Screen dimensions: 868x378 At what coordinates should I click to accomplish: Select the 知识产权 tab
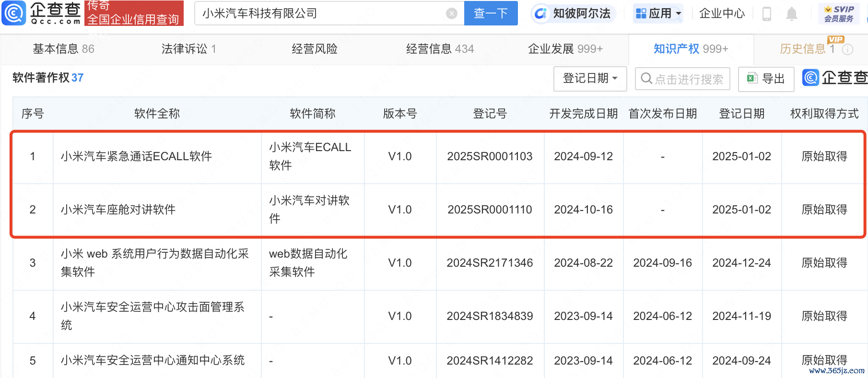[691, 49]
